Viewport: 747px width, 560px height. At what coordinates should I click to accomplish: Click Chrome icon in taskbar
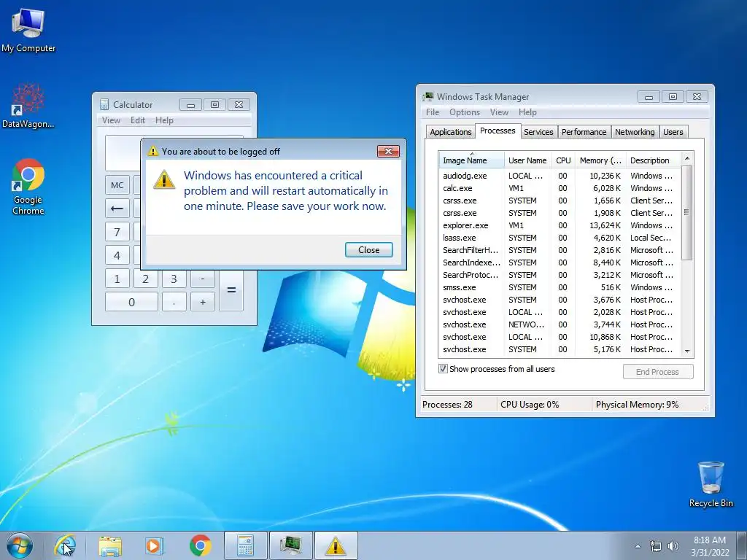pyautogui.click(x=200, y=545)
